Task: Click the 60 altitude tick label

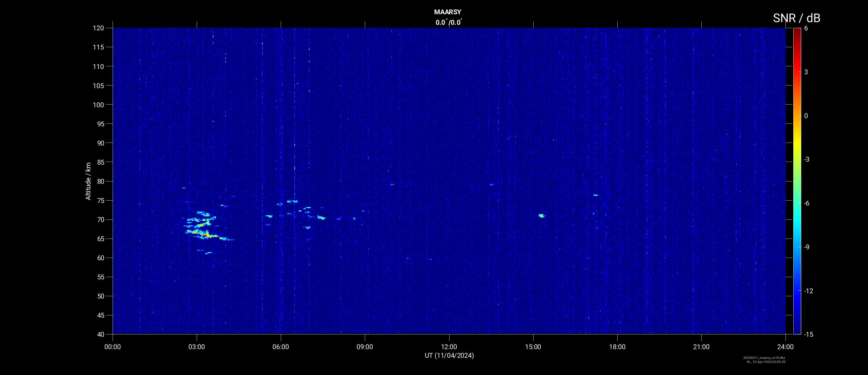Action: pyautogui.click(x=100, y=258)
